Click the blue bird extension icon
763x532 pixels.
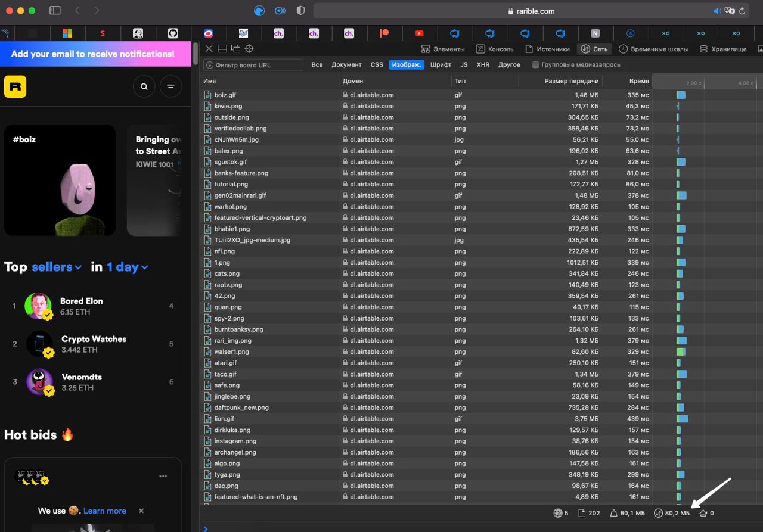coord(259,11)
